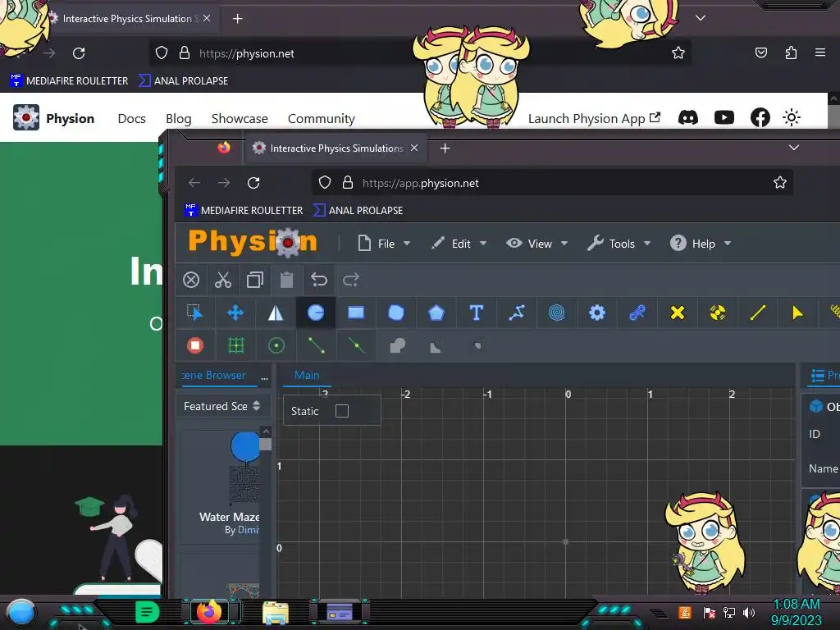Click the app.physion.net address bar

(x=552, y=183)
